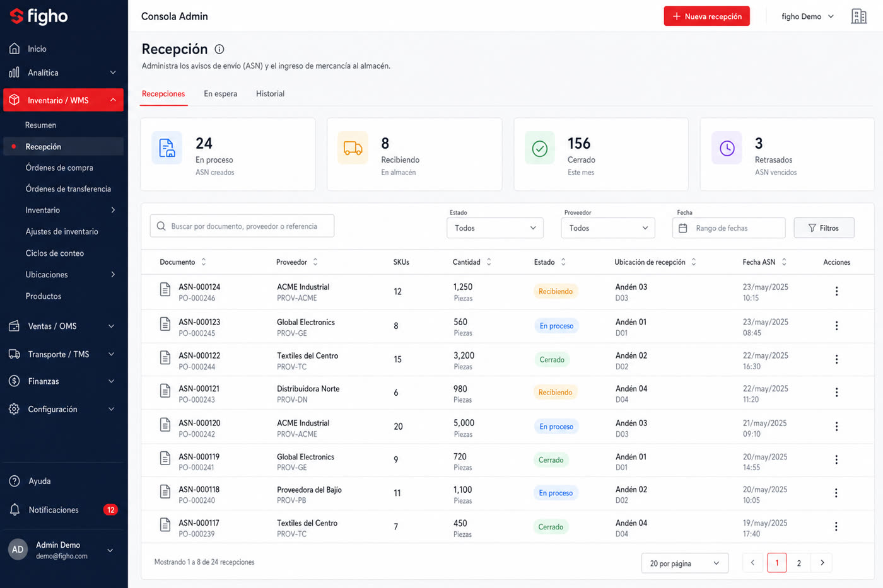Click the Nueva recepción button
Viewport: 883px width, 588px height.
point(706,16)
